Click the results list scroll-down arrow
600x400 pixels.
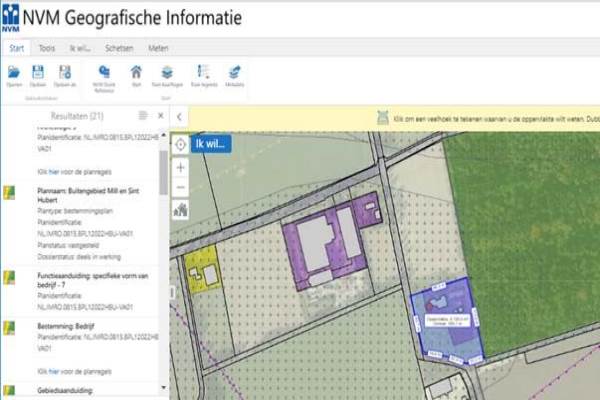pos(164,387)
